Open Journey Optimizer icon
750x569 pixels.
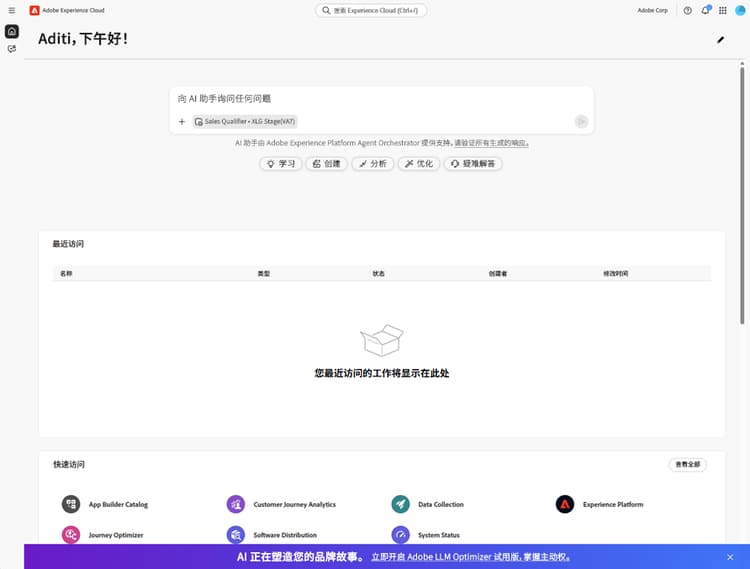pyautogui.click(x=71, y=535)
